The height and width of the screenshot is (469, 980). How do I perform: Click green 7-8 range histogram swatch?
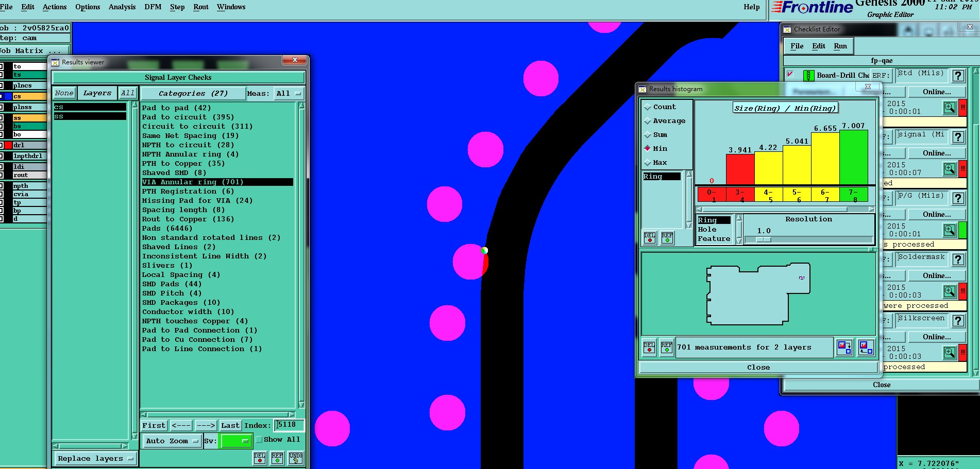(x=854, y=195)
